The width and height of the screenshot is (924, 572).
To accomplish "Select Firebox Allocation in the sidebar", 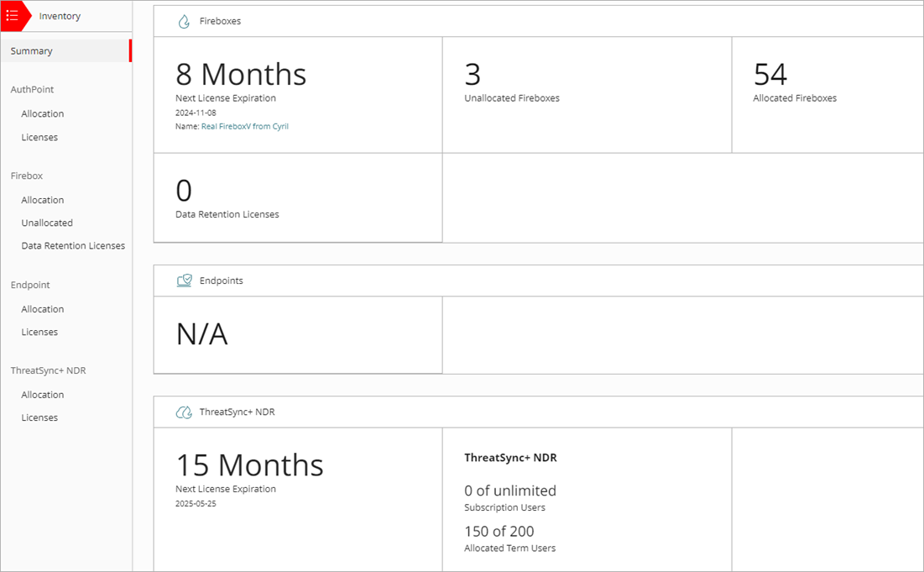I will pos(42,199).
